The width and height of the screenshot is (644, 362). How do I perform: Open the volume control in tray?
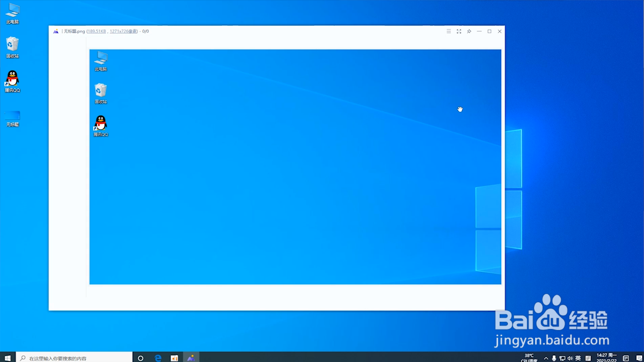tap(570, 358)
